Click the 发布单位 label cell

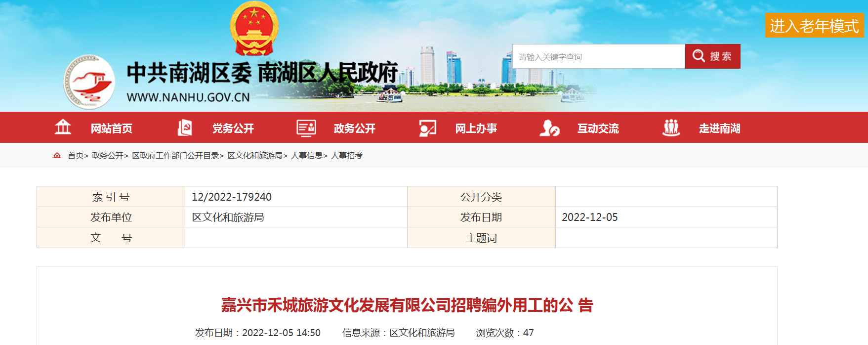(x=111, y=217)
